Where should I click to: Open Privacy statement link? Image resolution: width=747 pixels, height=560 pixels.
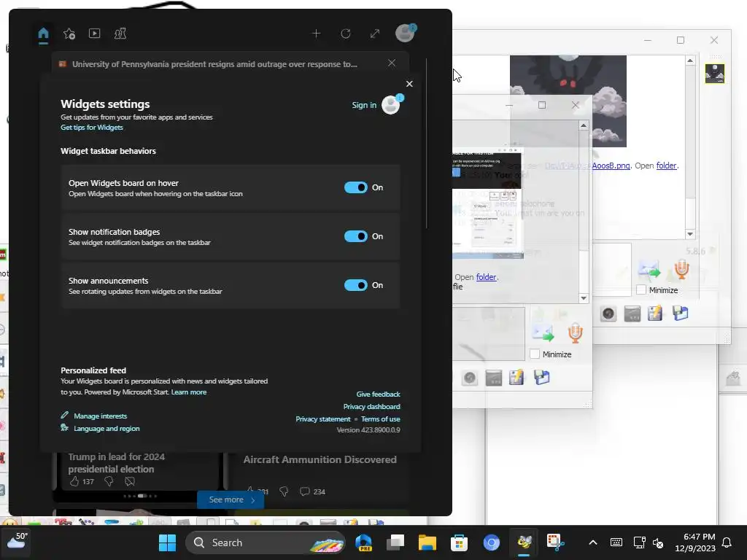coord(322,419)
